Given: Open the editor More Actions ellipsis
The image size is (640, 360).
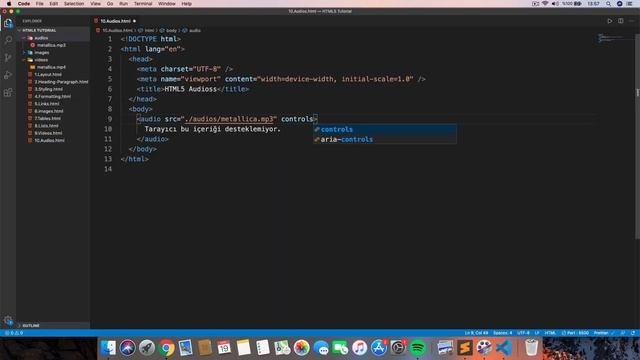Looking at the screenshot, I should (x=631, y=21).
